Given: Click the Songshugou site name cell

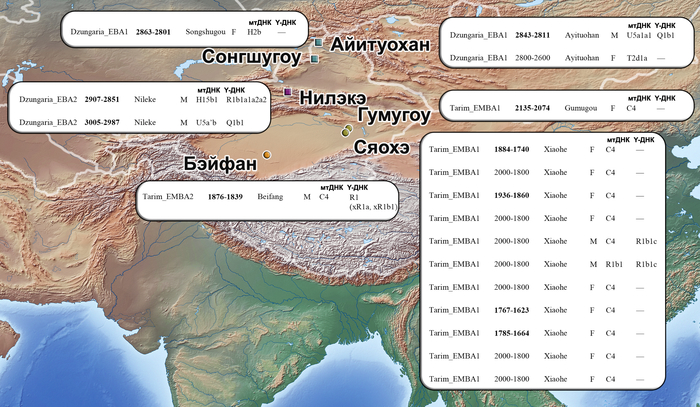Looking at the screenshot, I should (x=205, y=32).
